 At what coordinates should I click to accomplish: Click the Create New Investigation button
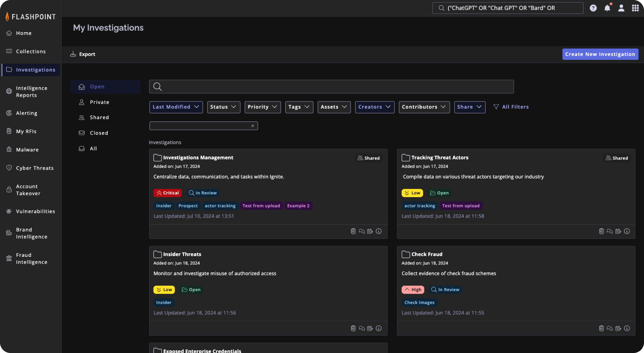pos(600,54)
